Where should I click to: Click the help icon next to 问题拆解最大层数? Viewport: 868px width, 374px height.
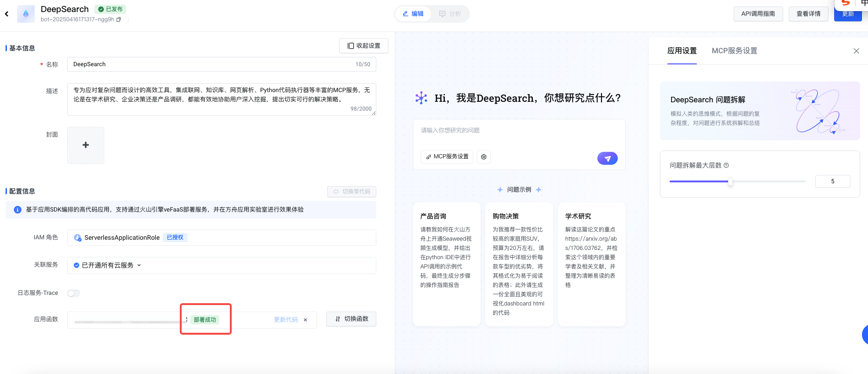coord(726,165)
